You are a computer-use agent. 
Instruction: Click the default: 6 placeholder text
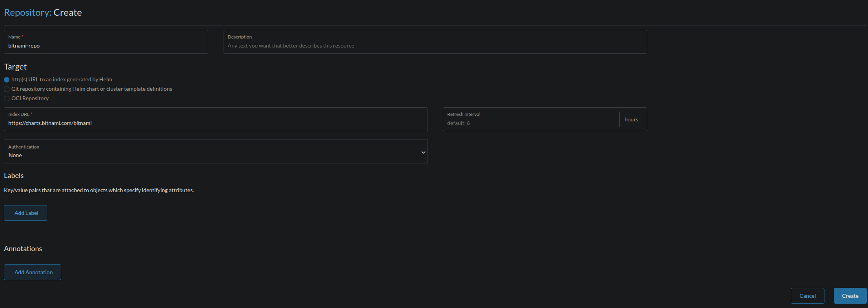pyautogui.click(x=458, y=123)
